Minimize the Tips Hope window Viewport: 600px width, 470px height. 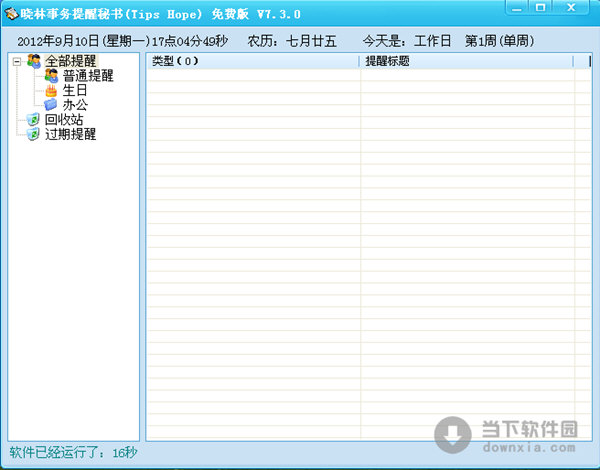[517, 8]
